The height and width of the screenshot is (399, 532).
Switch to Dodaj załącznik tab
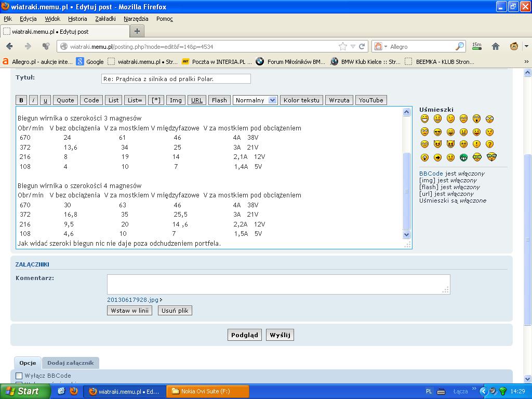[x=70, y=363]
